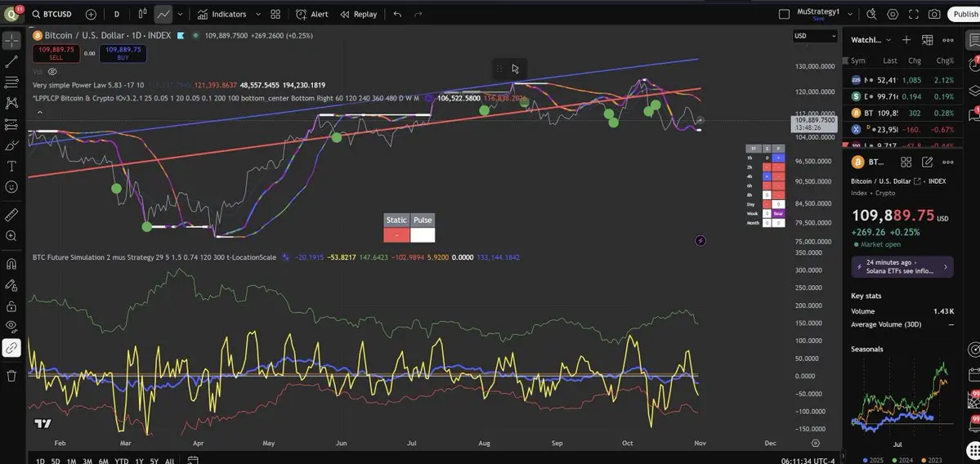Toggle hide all drawings eye

(11, 326)
